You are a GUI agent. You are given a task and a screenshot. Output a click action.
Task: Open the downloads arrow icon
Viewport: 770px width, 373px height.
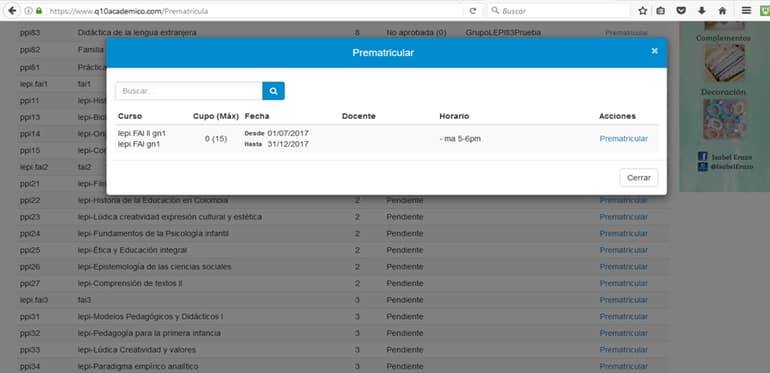pyautogui.click(x=702, y=11)
